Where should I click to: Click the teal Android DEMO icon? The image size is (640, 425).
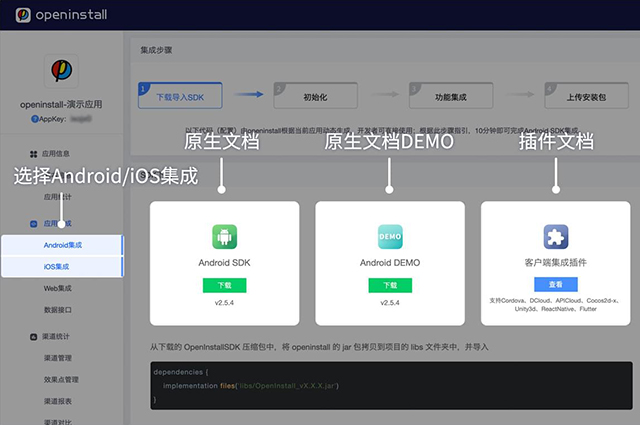(x=390, y=237)
